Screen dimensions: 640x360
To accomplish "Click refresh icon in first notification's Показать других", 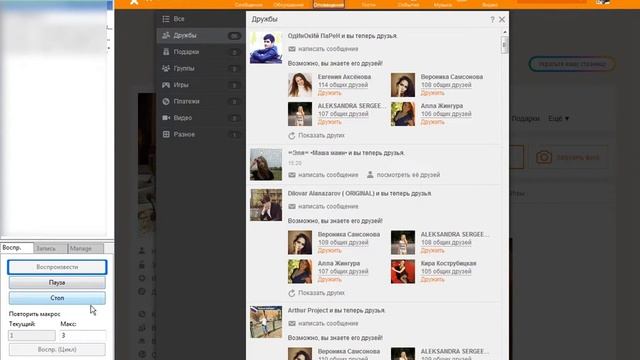I will point(291,136).
